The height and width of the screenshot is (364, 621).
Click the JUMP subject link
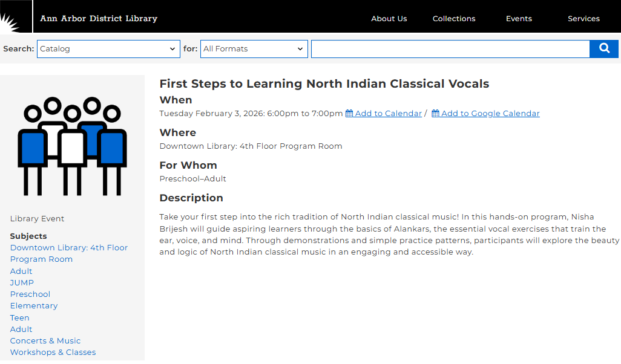coord(22,283)
